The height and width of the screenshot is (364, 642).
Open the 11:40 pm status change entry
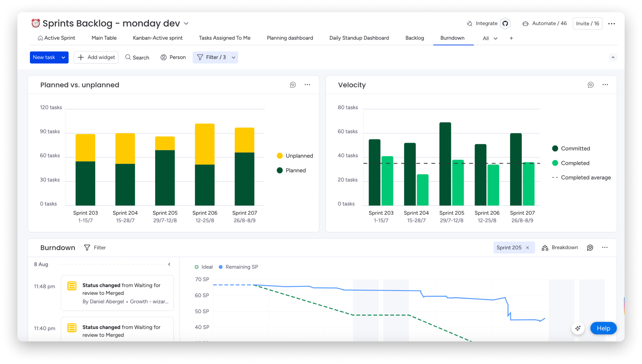click(117, 329)
